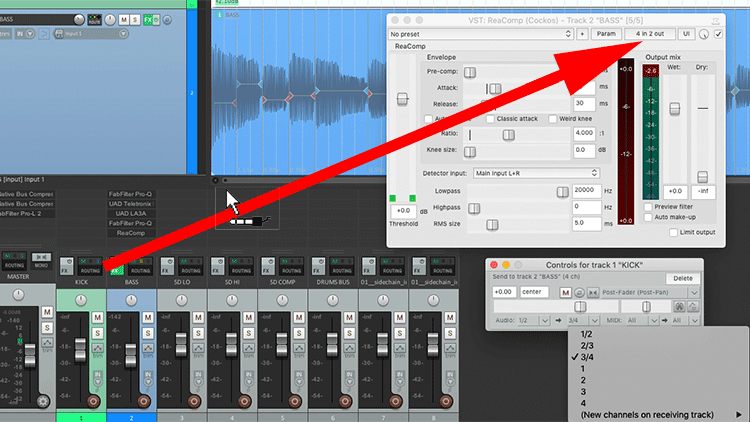Open the envelope button on KICK channel
Image resolution: width=750 pixels, height=422 pixels.
click(x=98, y=348)
